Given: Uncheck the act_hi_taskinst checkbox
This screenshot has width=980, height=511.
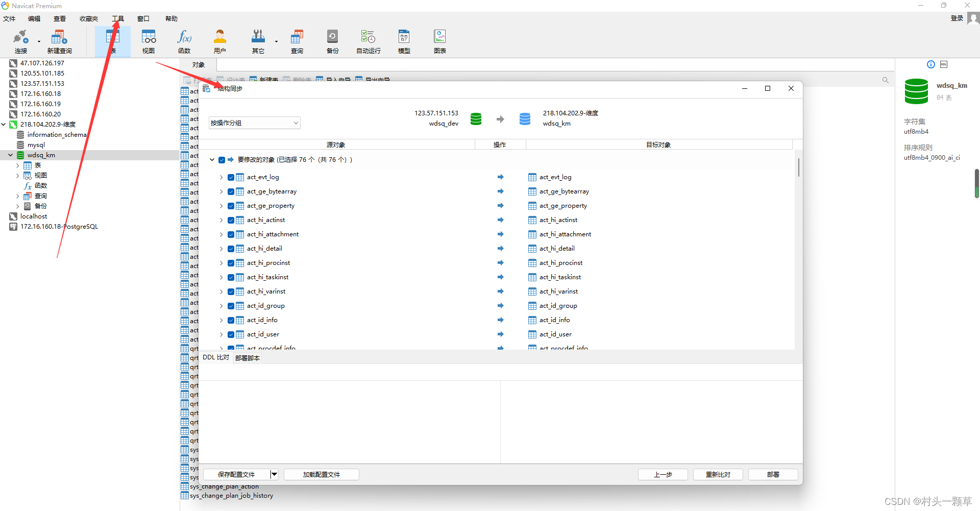Looking at the screenshot, I should [231, 277].
